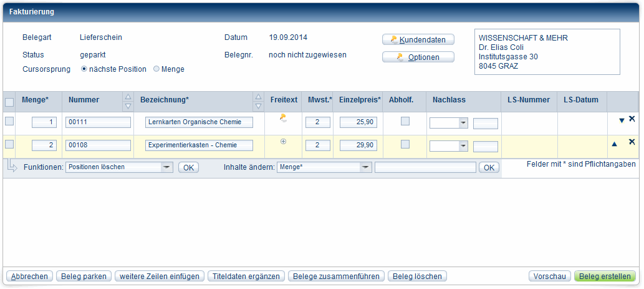Open the Optionen button
The height and width of the screenshot is (289, 644).
pos(418,57)
